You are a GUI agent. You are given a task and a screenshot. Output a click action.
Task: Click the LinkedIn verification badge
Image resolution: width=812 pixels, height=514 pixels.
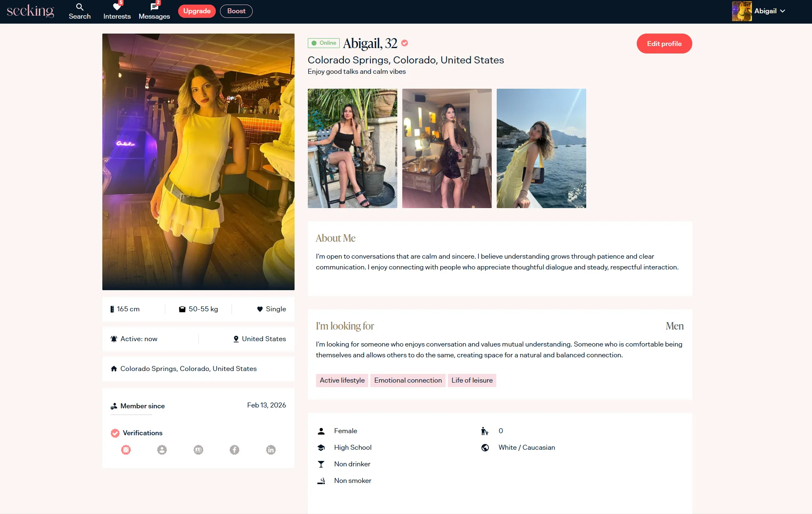tap(271, 450)
